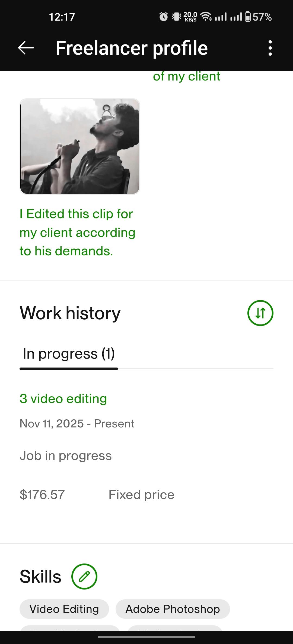Edit skills using the pencil icon
The height and width of the screenshot is (644, 293).
pos(84,577)
